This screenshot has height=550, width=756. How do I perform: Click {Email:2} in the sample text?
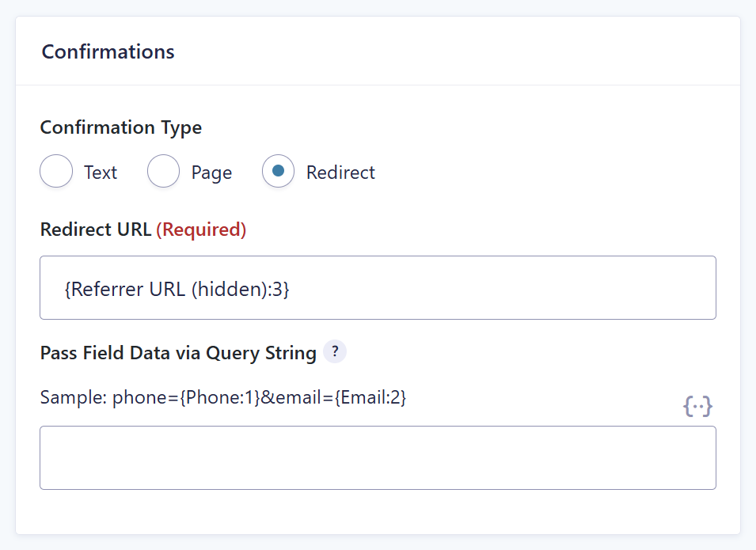point(370,398)
